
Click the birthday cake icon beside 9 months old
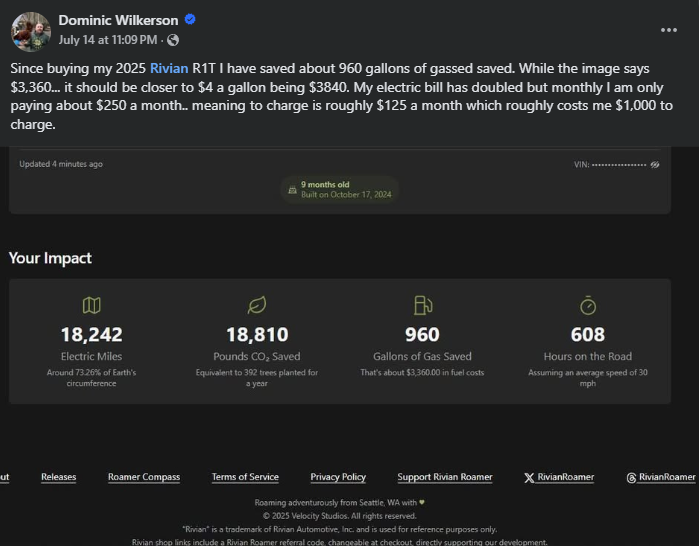(292, 190)
